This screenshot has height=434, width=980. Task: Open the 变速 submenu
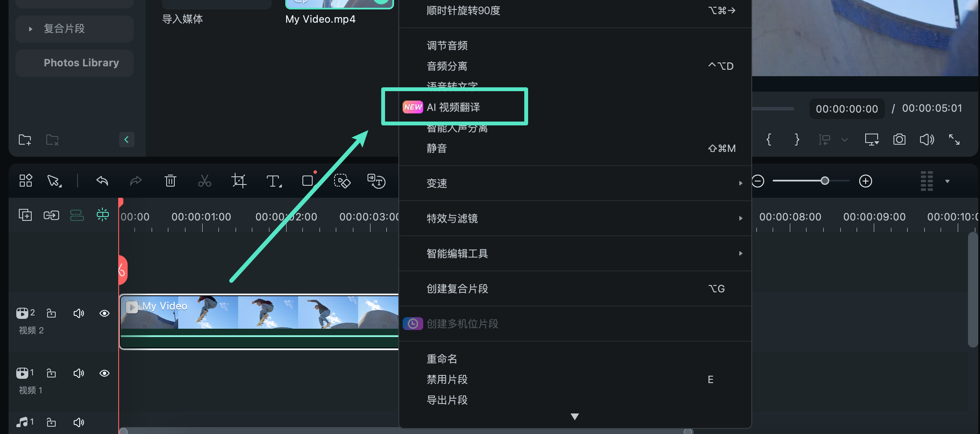coord(436,183)
